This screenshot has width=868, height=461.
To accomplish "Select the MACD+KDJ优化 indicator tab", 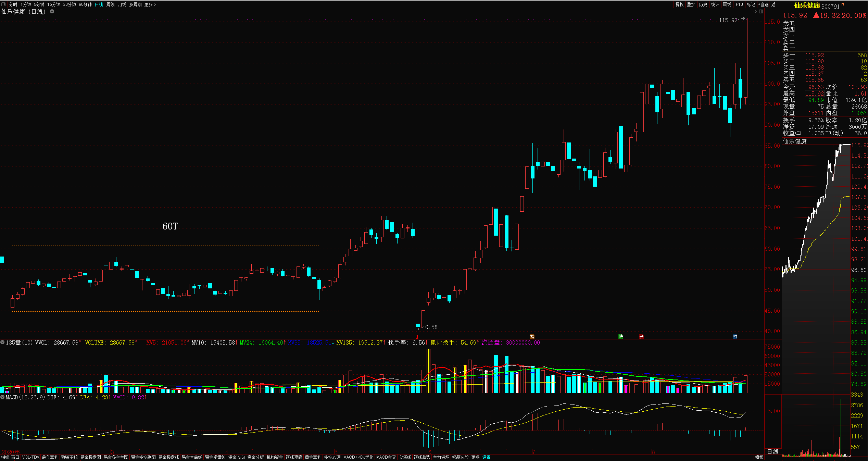I will pyautogui.click(x=358, y=457).
